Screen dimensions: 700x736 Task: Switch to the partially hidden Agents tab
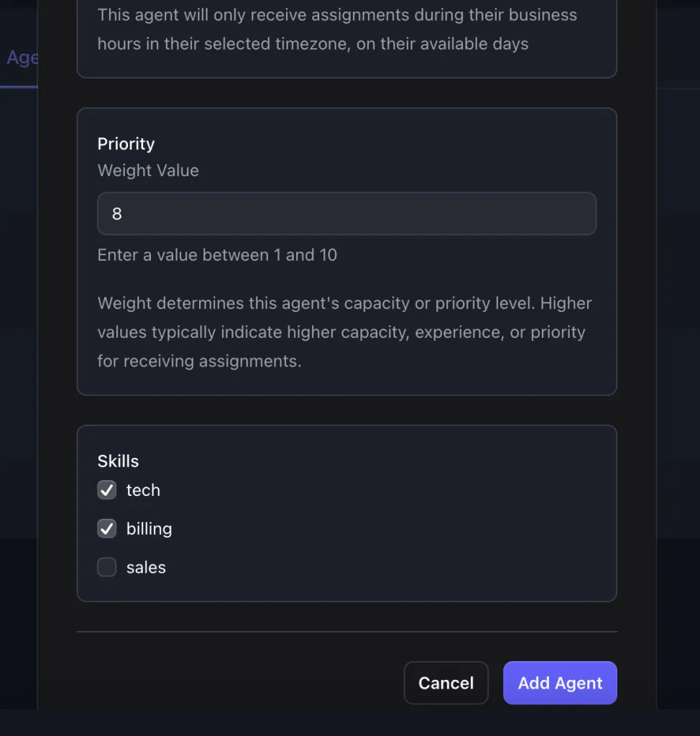22,58
